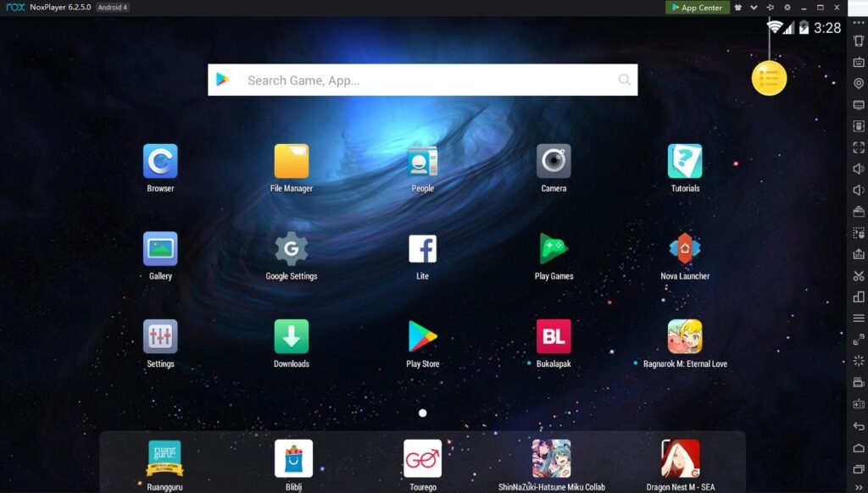Tap the battery charging status icon

pyautogui.click(x=804, y=28)
